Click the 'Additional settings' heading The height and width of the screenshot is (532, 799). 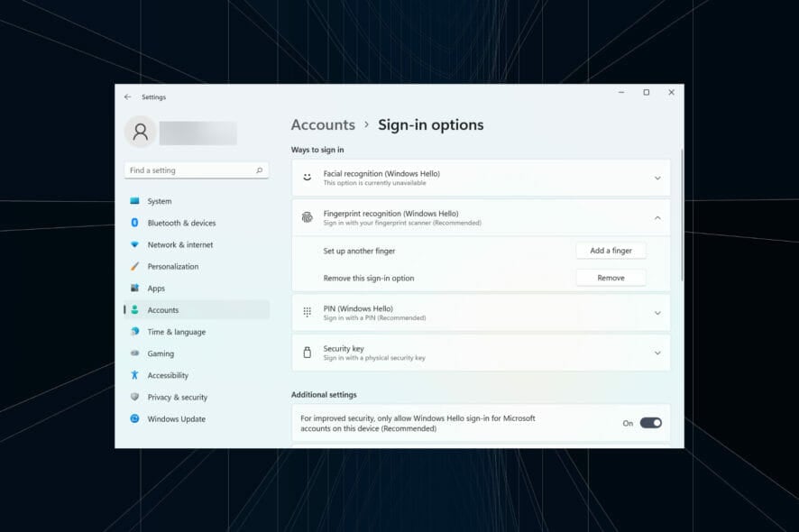324,394
